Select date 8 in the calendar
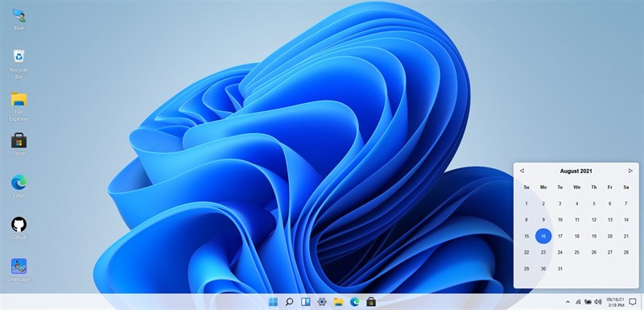 tap(526, 220)
